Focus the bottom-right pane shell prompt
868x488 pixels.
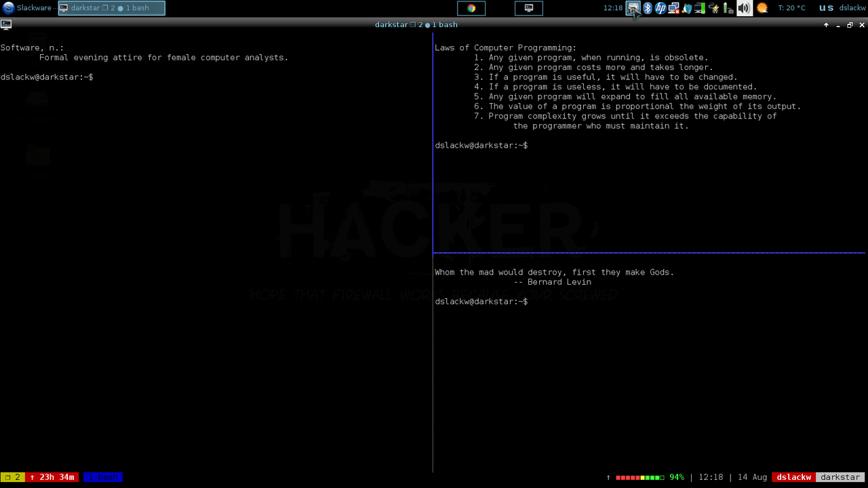pyautogui.click(x=481, y=302)
